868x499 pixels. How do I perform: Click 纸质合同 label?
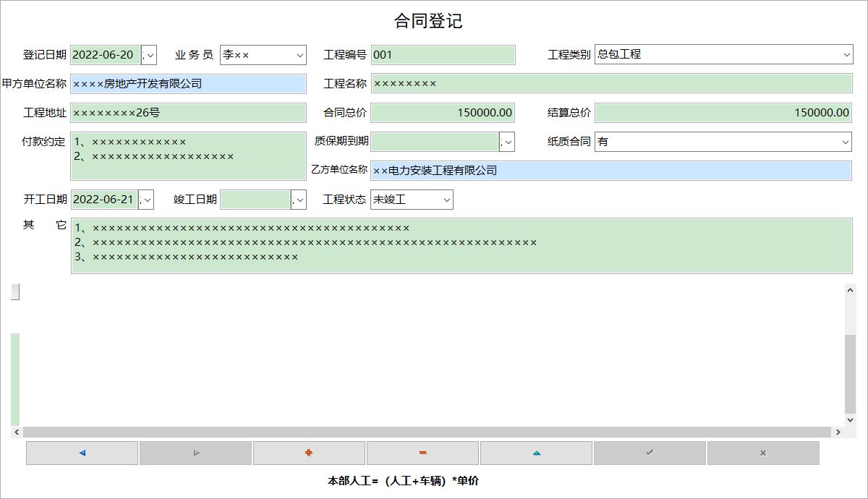(569, 142)
